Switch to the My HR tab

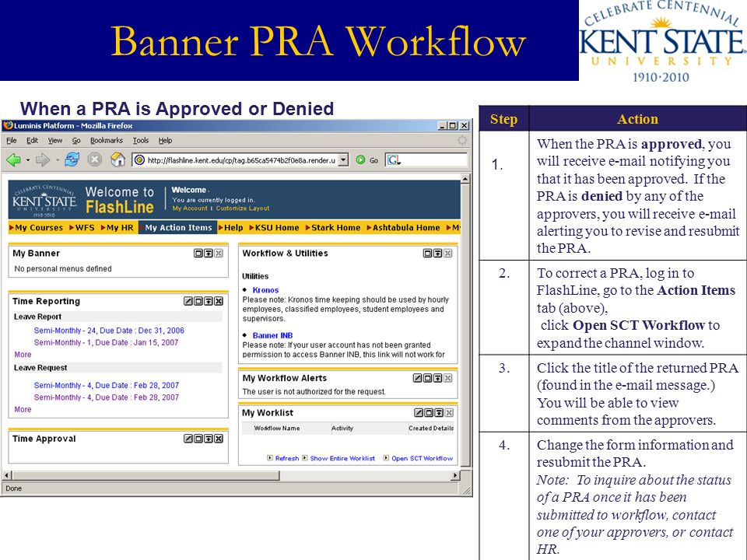117,228
